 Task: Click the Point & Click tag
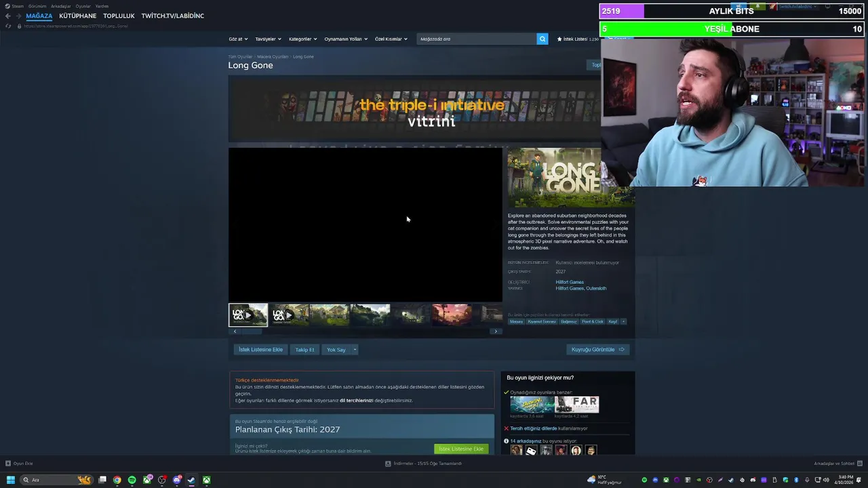(593, 322)
